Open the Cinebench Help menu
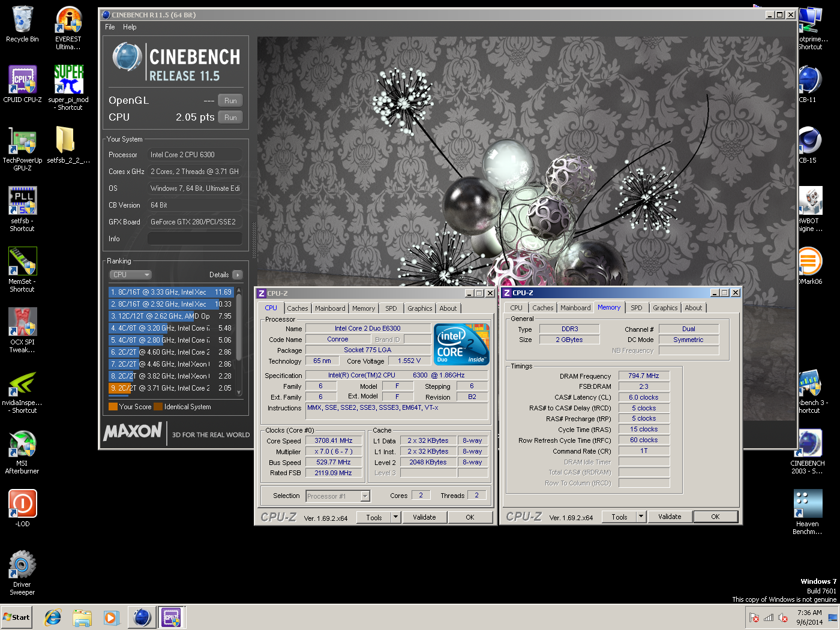The image size is (840, 630). [x=130, y=27]
